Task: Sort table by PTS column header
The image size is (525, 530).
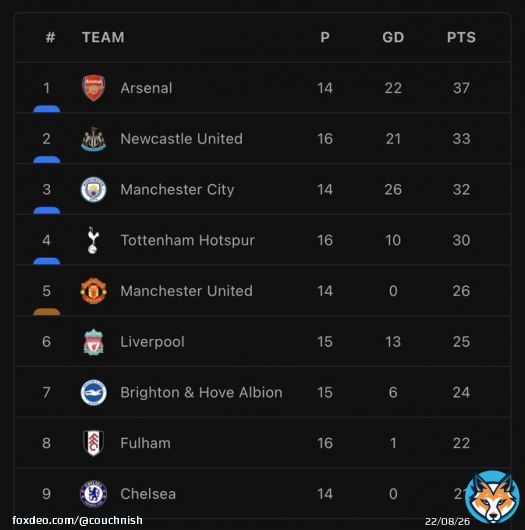Action: point(461,37)
